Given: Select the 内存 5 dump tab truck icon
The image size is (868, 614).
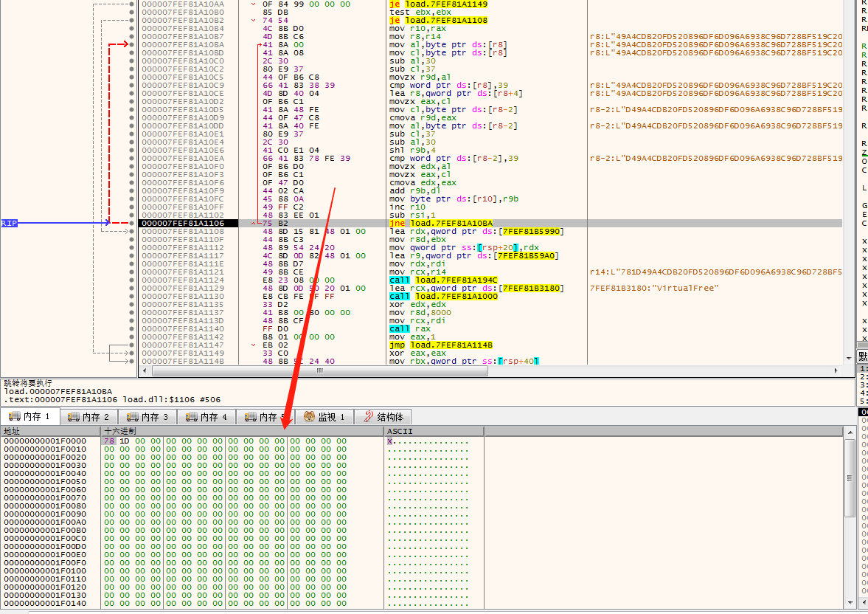Looking at the screenshot, I should 250,417.
